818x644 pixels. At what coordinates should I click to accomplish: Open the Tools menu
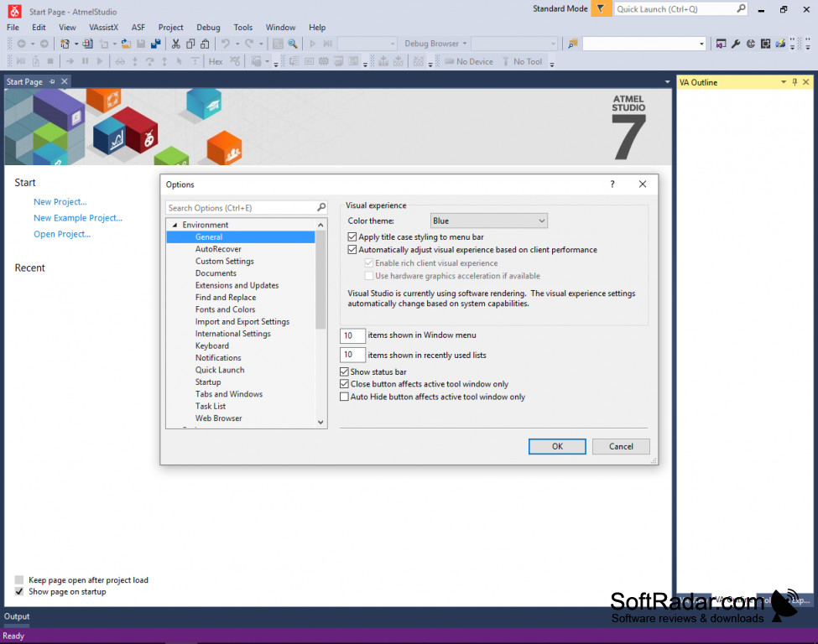coord(242,27)
